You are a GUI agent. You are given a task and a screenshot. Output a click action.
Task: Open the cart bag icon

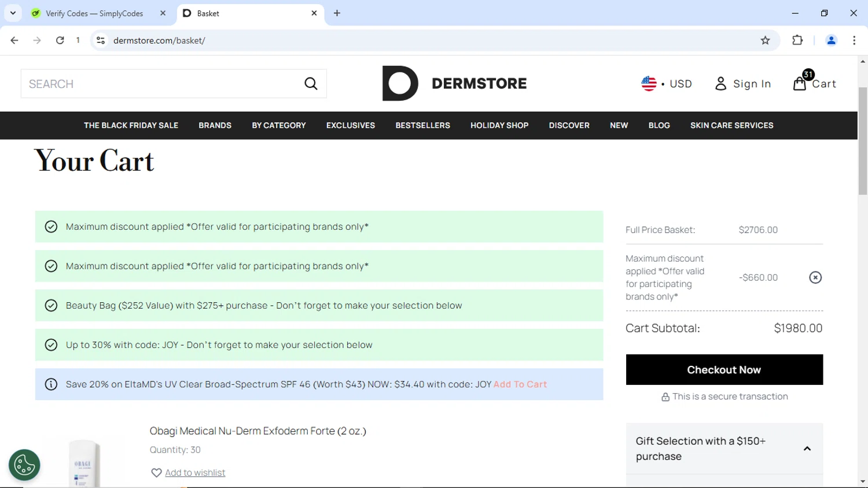point(800,83)
